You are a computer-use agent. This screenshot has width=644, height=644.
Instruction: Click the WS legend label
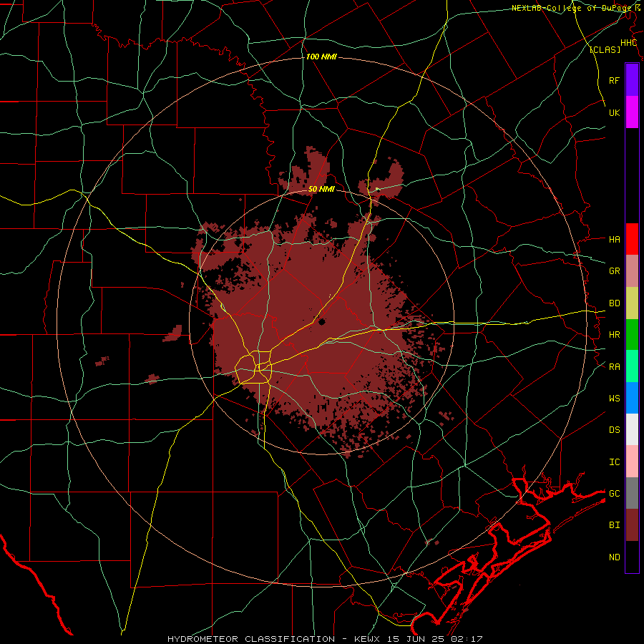coord(614,398)
